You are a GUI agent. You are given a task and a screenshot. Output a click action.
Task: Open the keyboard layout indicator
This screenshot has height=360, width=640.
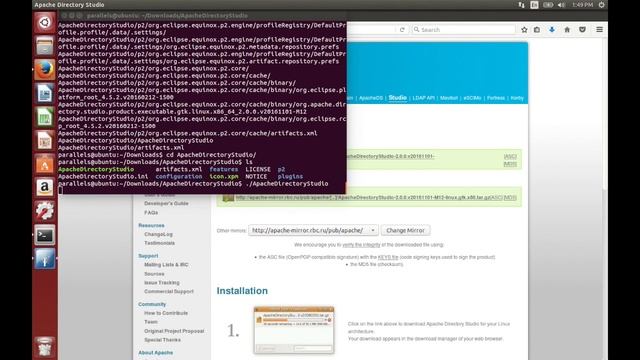tap(534, 5)
